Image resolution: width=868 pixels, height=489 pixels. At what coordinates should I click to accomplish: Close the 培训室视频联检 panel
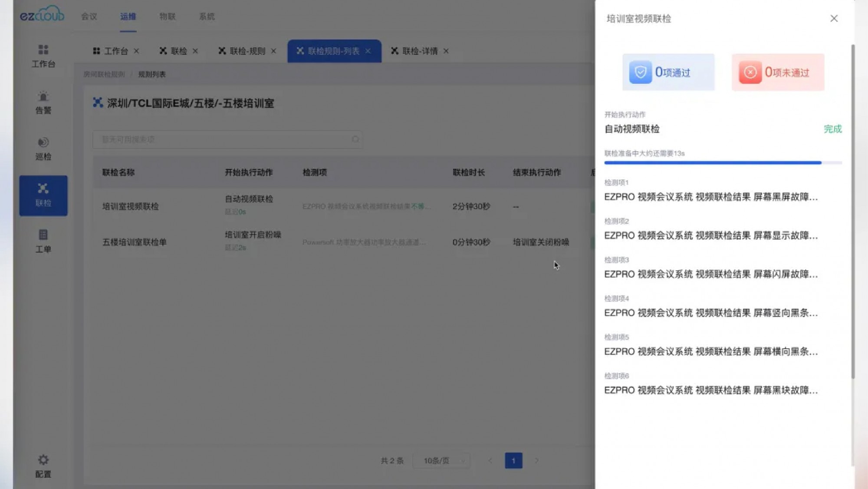pos(834,18)
